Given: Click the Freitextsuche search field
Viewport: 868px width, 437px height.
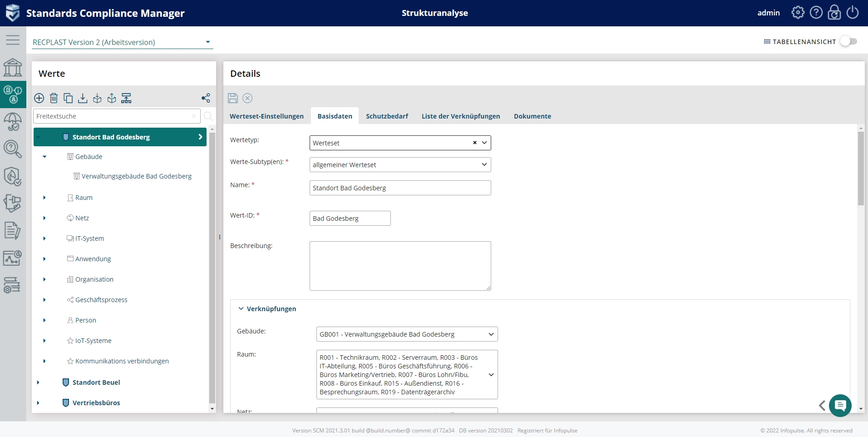Looking at the screenshot, I should (x=117, y=116).
